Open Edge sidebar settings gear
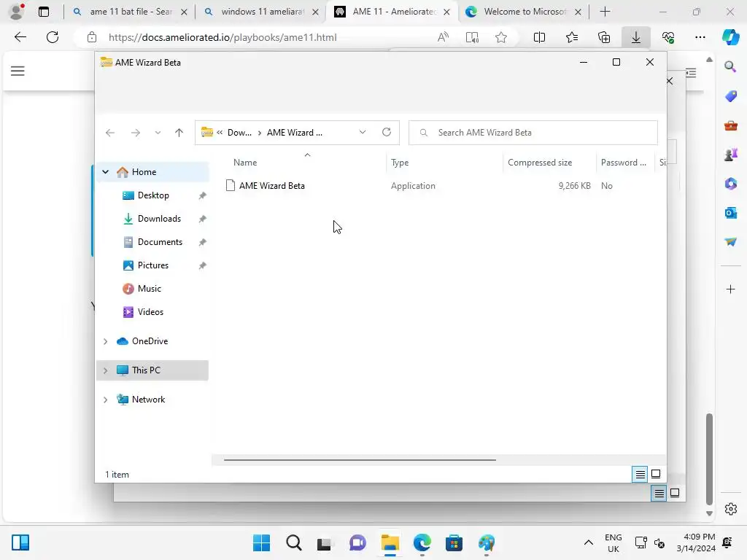Viewport: 747px width, 560px height. [x=730, y=509]
